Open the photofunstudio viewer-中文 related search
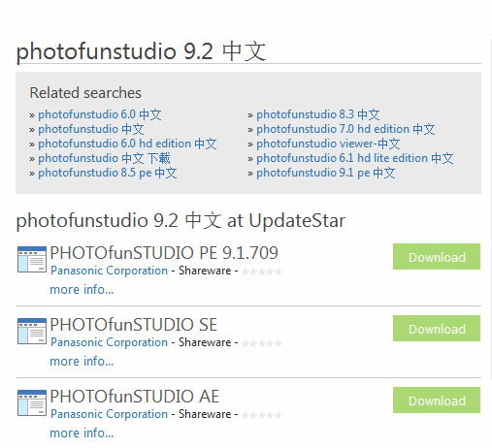The image size is (492, 448). [328, 144]
